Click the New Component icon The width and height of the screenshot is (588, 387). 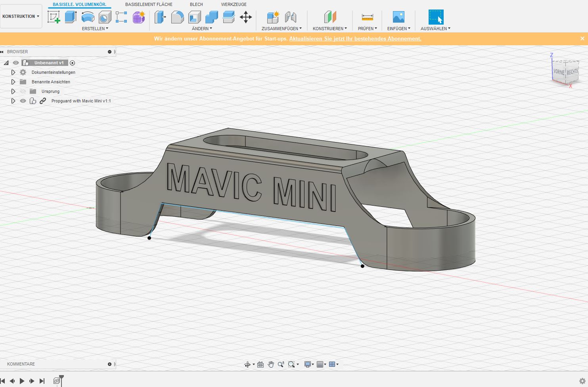click(x=273, y=17)
